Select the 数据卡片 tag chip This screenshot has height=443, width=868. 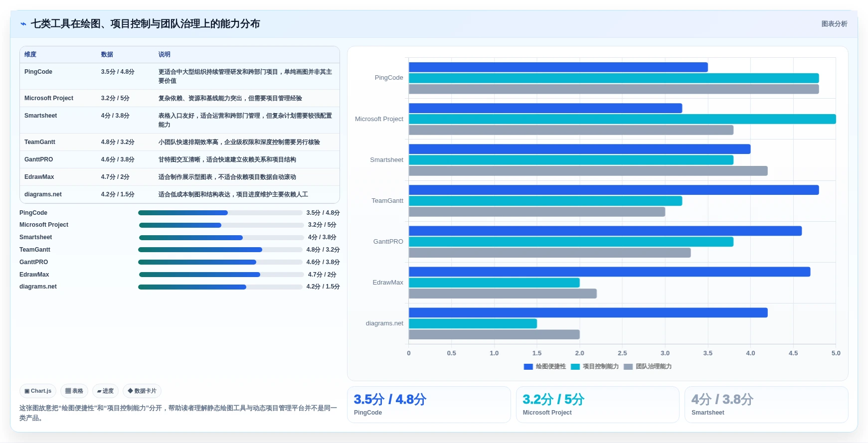[x=142, y=391]
